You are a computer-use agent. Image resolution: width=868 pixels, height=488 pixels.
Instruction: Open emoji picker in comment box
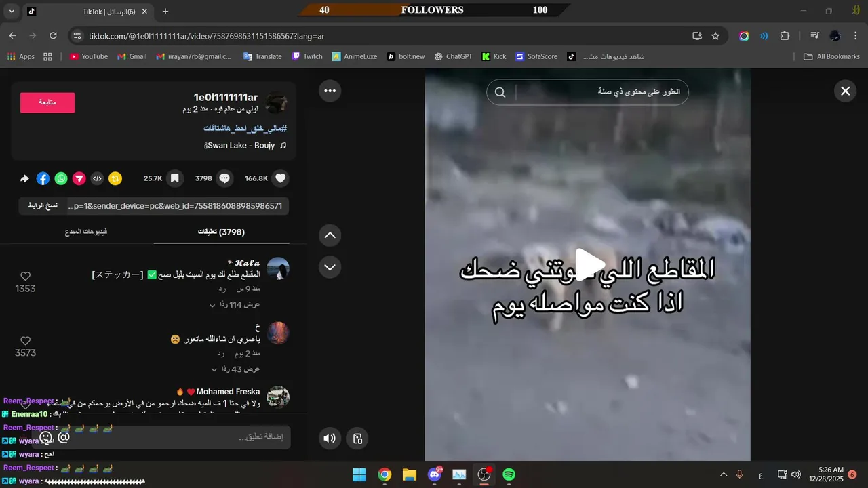point(46,437)
